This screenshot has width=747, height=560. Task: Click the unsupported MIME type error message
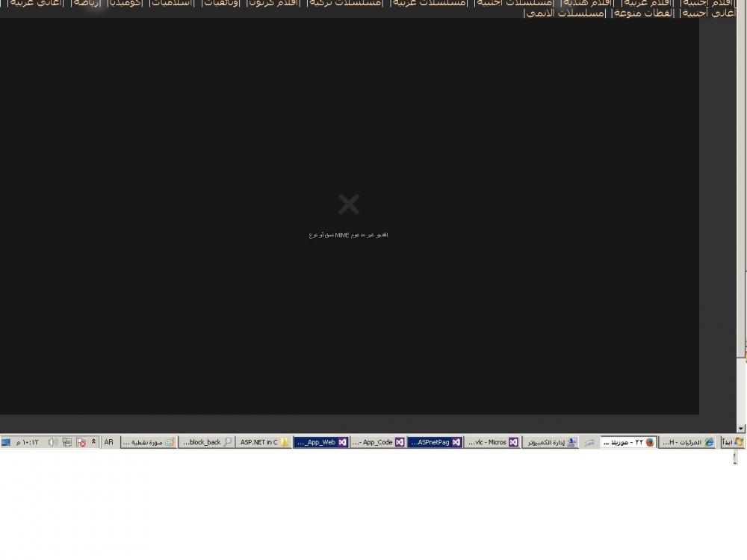(349, 234)
